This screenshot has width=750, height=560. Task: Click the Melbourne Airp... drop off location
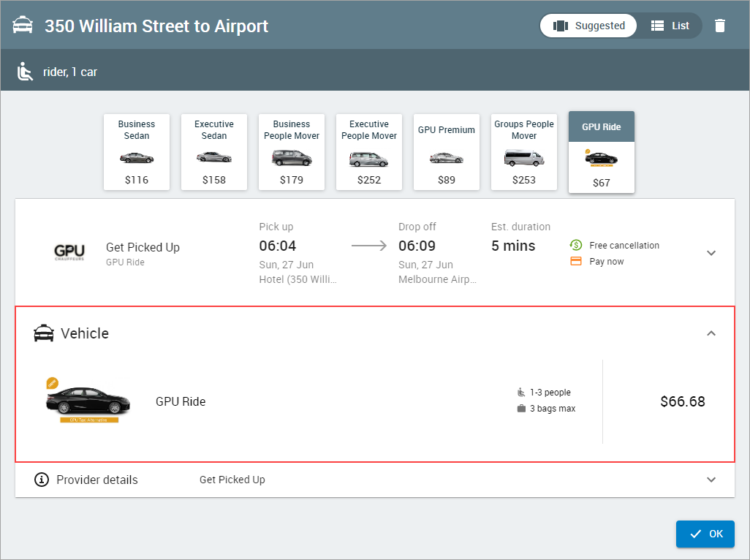click(x=437, y=279)
